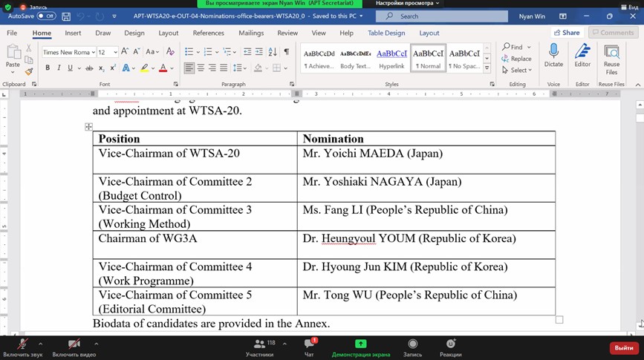Open the Borders dropdown arrow
This screenshot has height=360, width=644.
click(x=285, y=68)
